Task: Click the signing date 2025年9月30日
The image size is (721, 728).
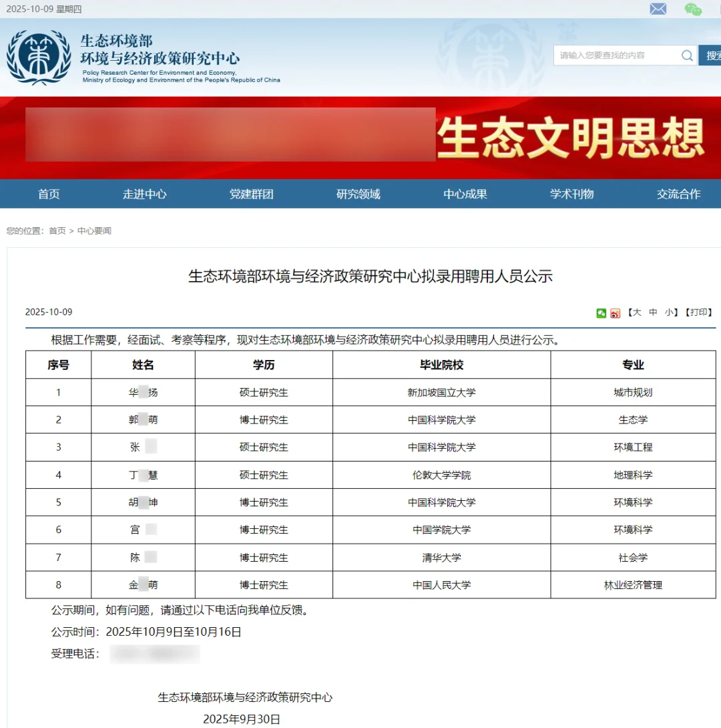Action: (x=242, y=719)
